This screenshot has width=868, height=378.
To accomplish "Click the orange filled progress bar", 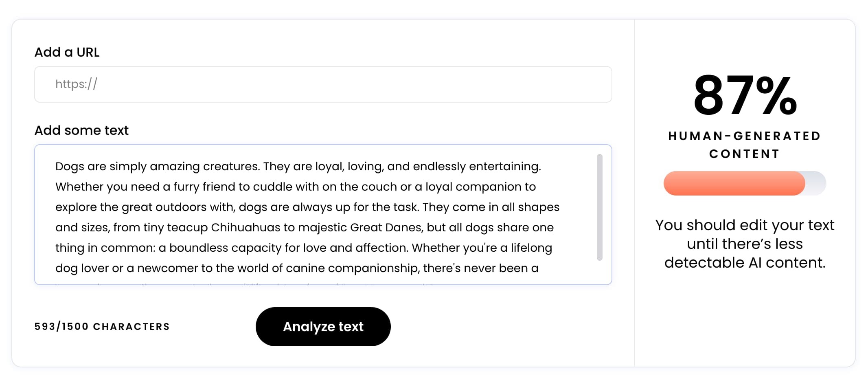I will (x=734, y=183).
